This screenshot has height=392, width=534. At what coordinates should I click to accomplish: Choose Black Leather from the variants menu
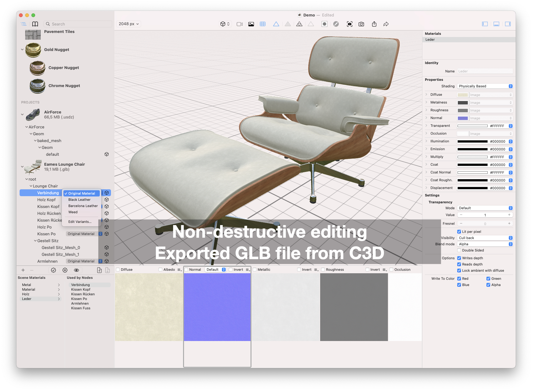pyautogui.click(x=79, y=200)
